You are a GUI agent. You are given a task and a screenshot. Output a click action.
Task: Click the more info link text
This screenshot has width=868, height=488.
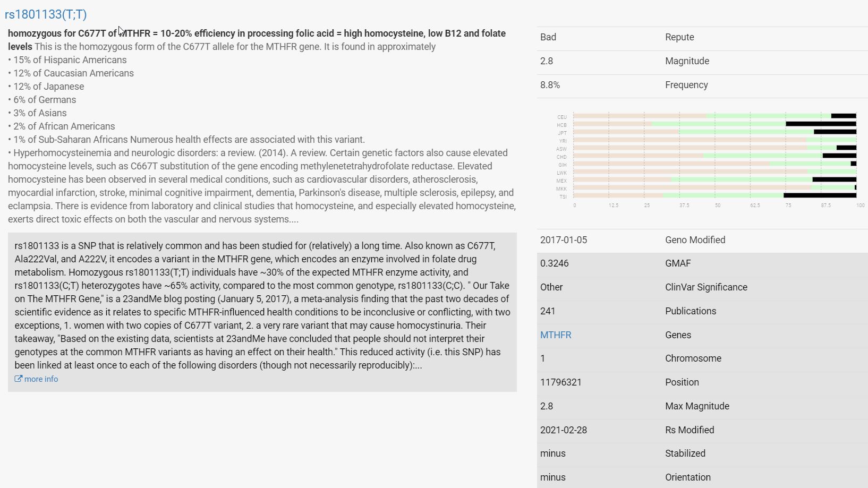40,379
